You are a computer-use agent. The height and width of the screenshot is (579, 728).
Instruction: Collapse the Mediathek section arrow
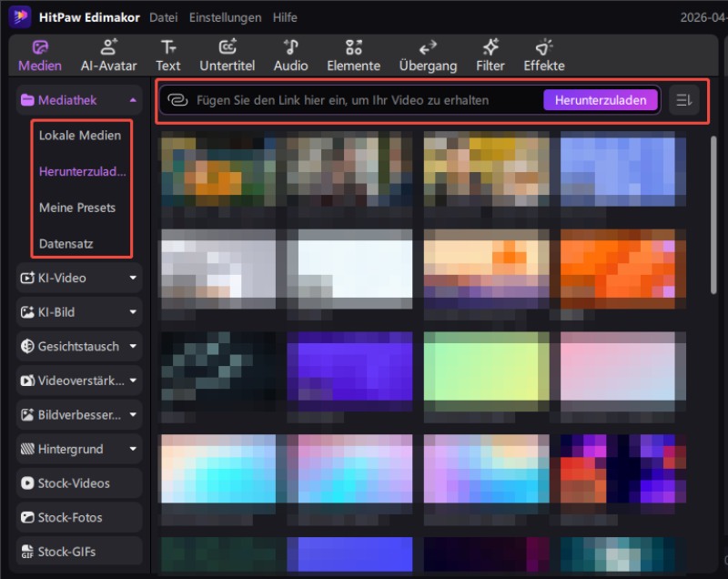point(133,100)
